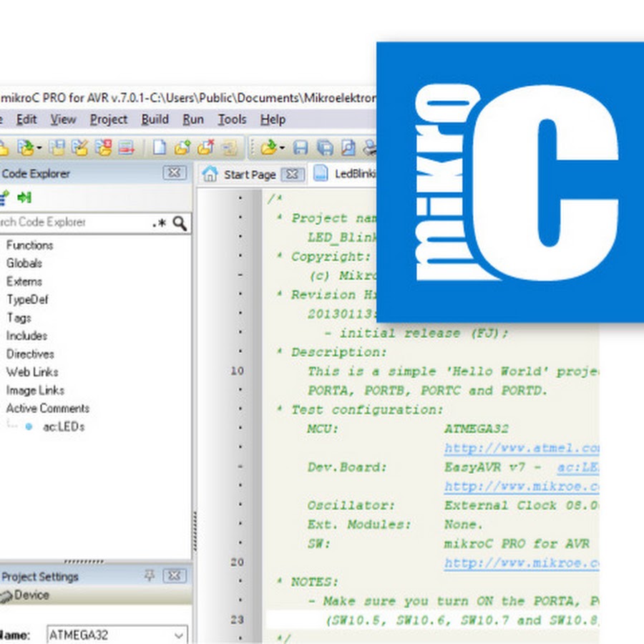Select Tags in Code Explorer

(19, 318)
